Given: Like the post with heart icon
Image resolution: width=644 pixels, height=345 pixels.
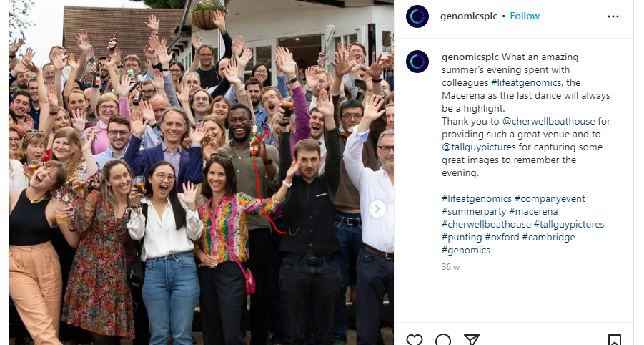Looking at the screenshot, I should [x=415, y=341].
